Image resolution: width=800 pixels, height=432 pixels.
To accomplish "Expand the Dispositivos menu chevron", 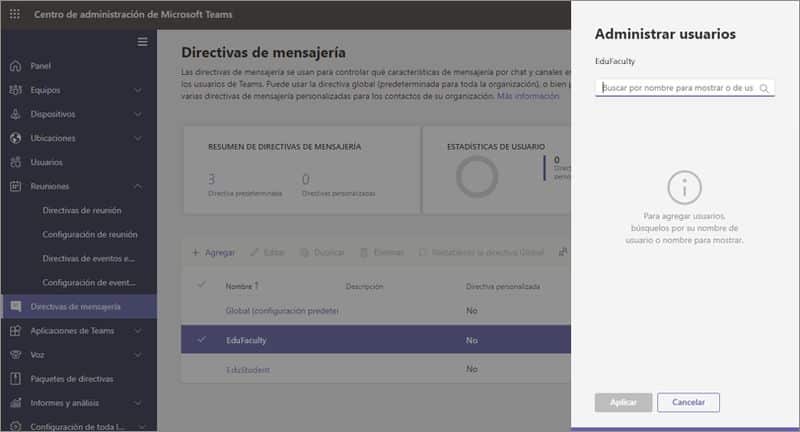I will pyautogui.click(x=138, y=114).
